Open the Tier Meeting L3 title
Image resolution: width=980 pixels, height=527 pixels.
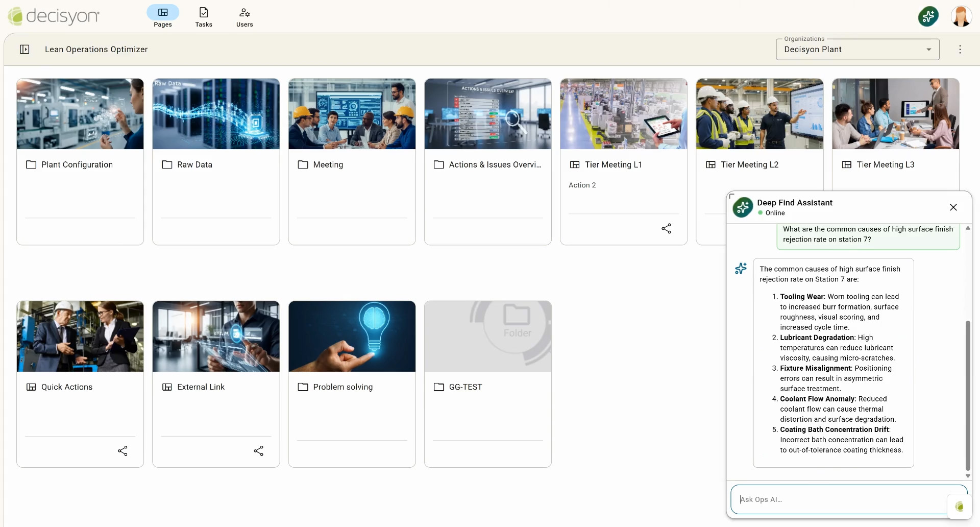coord(885,164)
